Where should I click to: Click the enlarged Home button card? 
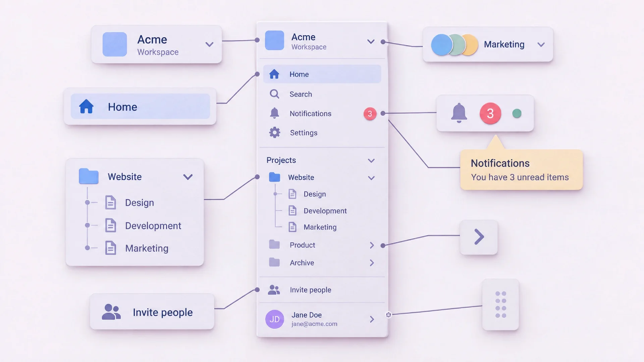coord(140,107)
